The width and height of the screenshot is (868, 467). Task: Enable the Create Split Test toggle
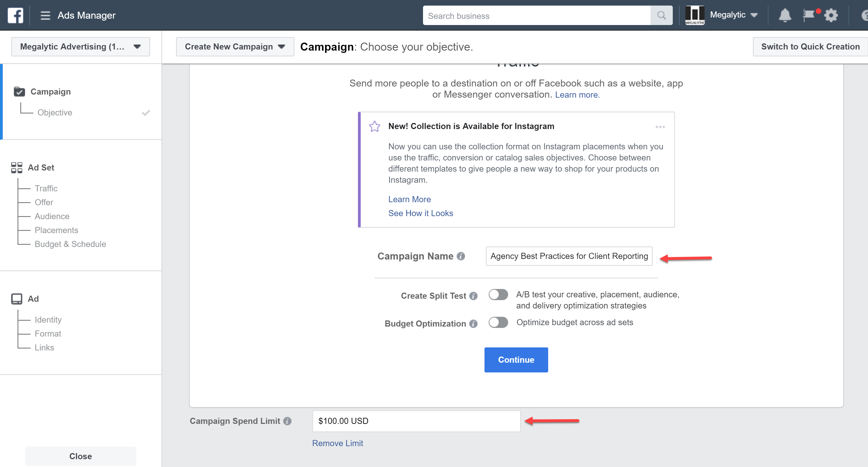click(x=498, y=295)
